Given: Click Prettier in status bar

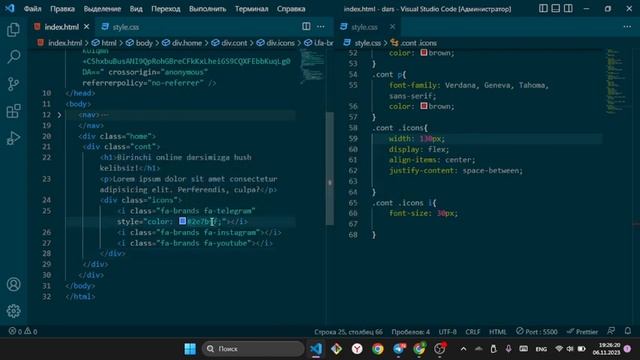Looking at the screenshot, I should 582,332.
